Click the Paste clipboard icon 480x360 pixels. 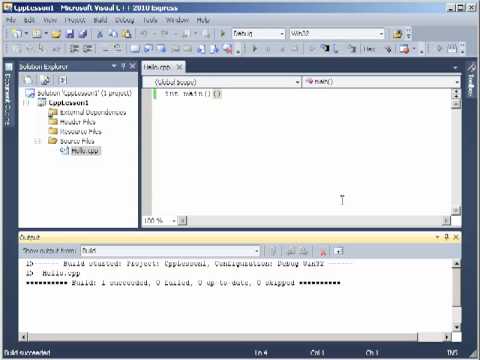(x=126, y=34)
